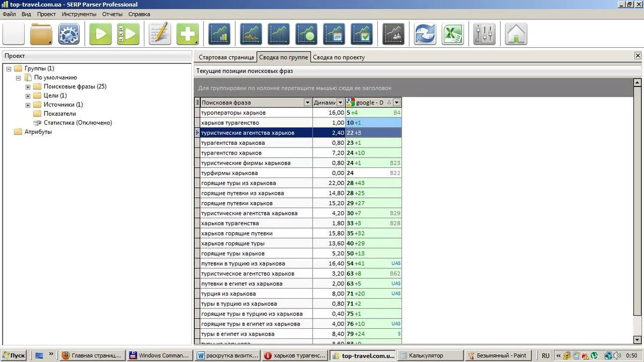Select the Показатели tree item
The width and height of the screenshot is (644, 362).
(x=60, y=114)
